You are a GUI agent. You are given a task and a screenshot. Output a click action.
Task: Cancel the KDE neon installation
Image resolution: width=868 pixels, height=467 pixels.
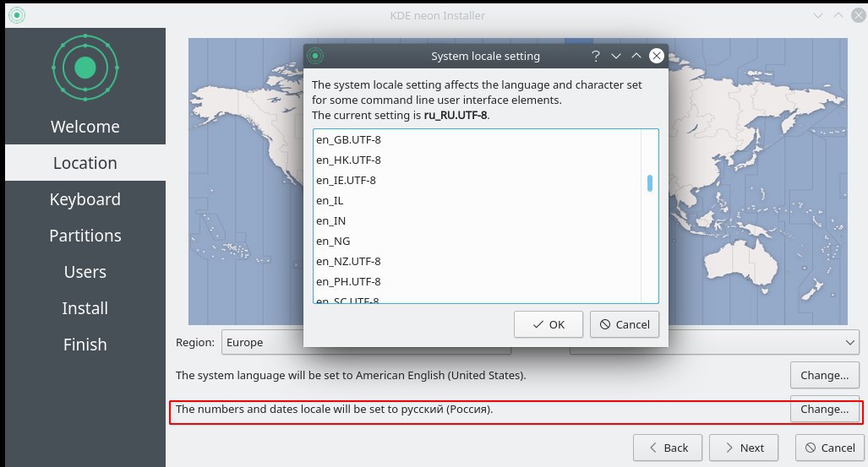coord(830,448)
